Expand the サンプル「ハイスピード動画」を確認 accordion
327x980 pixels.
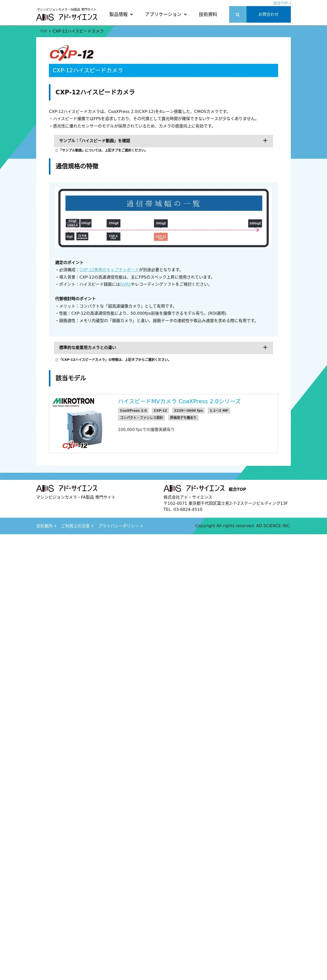coord(163,141)
